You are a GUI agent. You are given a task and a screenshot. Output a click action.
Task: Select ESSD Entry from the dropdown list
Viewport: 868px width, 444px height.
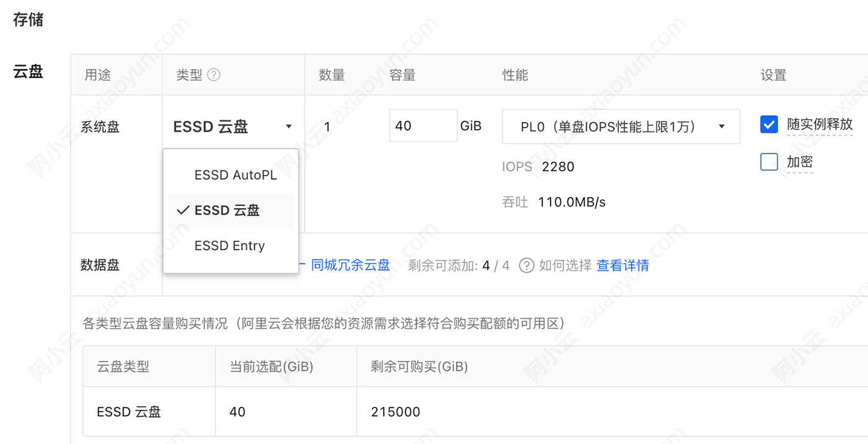click(230, 246)
